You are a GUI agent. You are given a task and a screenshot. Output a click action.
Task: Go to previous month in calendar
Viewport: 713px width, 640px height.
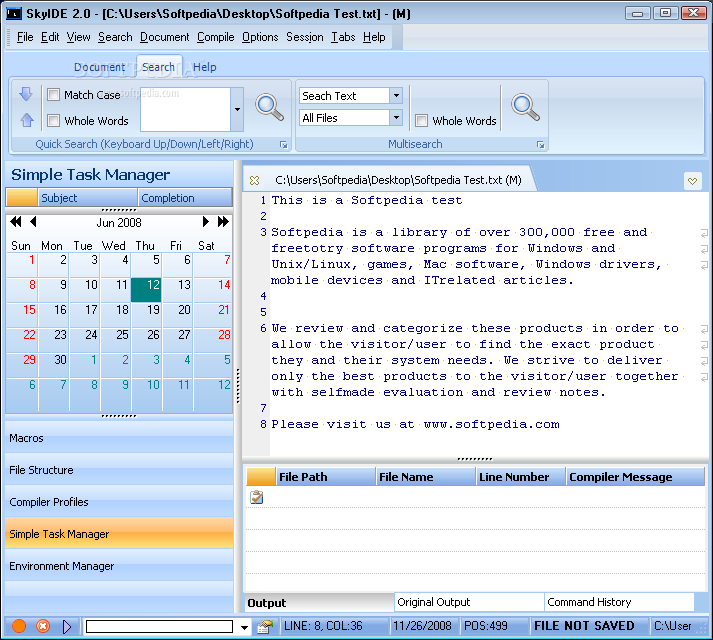click(x=33, y=222)
